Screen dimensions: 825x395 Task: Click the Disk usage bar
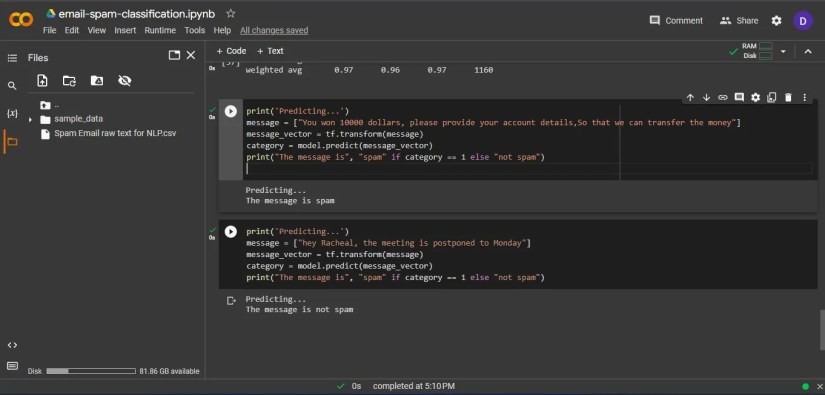click(x=90, y=371)
